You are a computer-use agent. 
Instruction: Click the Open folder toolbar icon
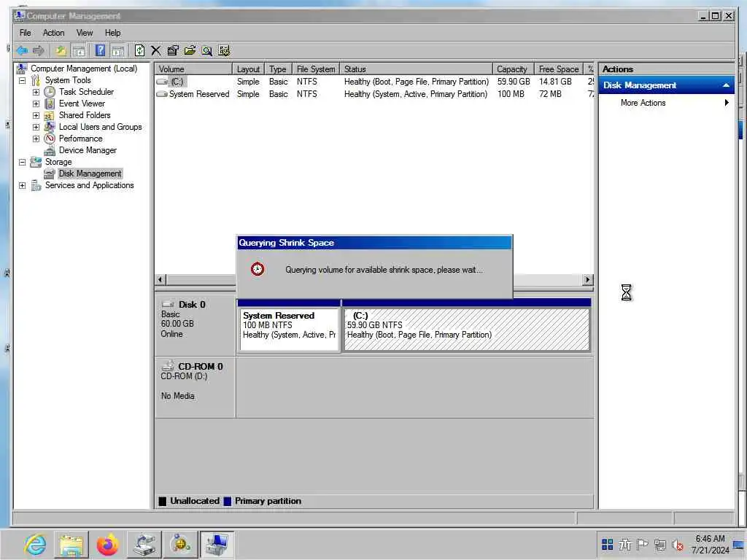click(190, 50)
